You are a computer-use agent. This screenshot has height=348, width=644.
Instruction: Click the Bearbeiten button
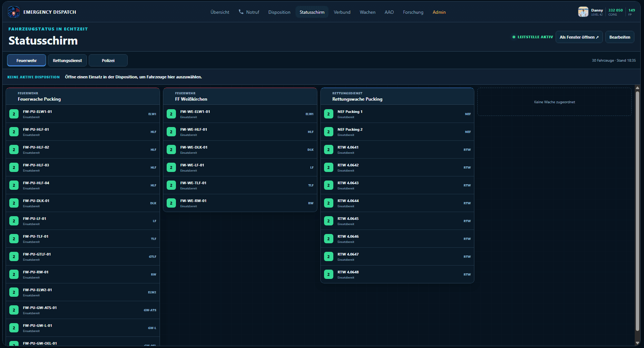[620, 37]
